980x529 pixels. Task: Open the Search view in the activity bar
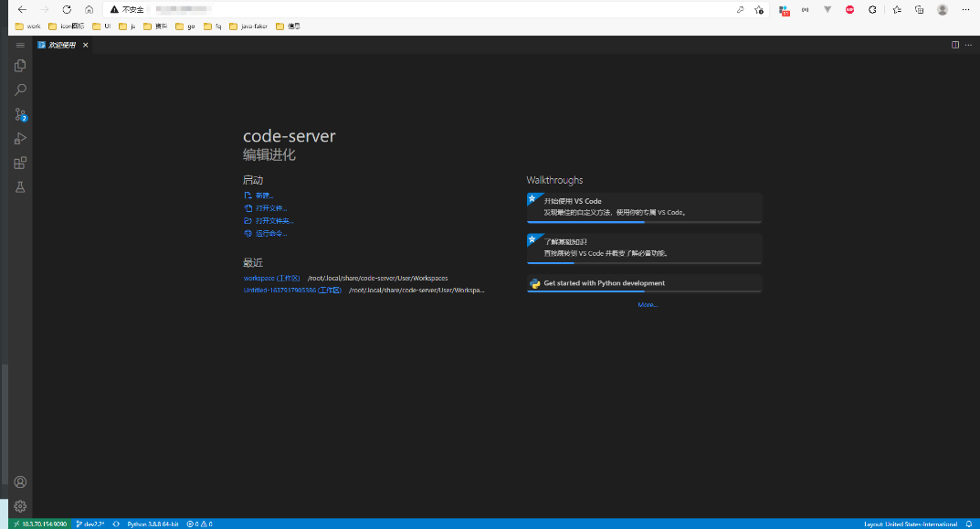click(x=20, y=90)
